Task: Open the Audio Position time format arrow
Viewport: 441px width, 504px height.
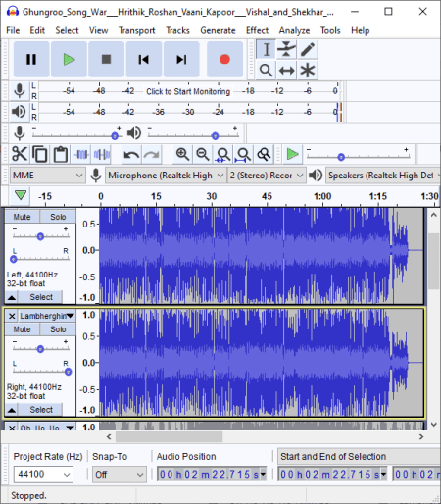Action: pos(263,474)
